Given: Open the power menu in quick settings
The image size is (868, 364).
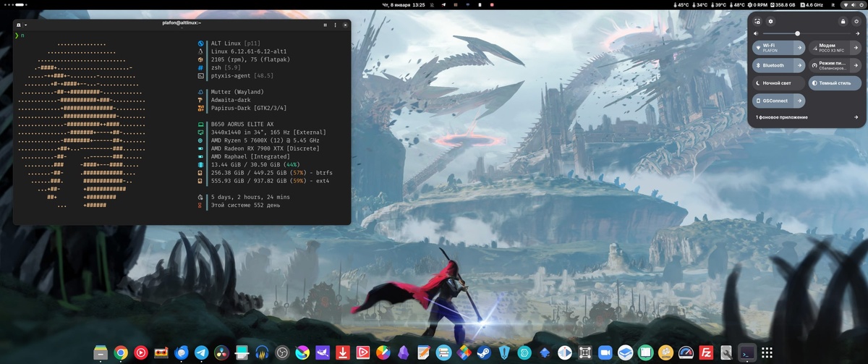Looking at the screenshot, I should (x=856, y=22).
